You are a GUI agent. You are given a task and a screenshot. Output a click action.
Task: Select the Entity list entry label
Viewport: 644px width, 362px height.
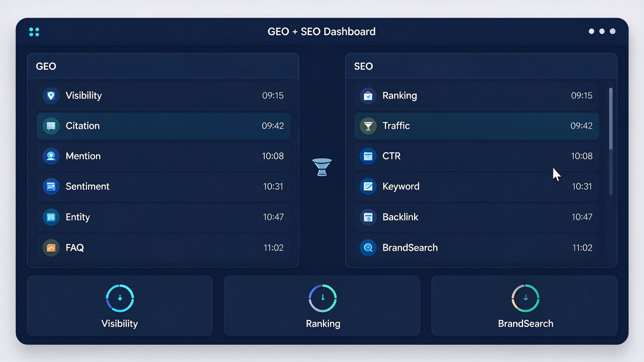click(78, 217)
